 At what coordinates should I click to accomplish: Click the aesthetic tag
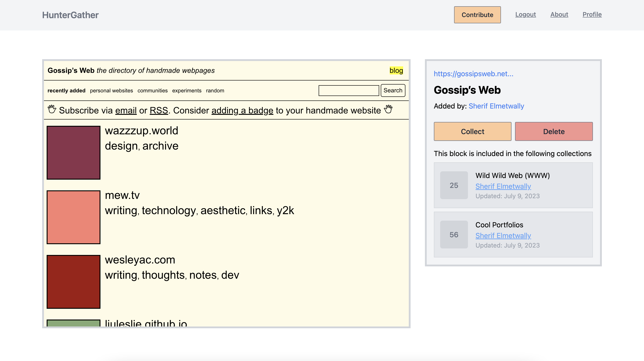click(x=223, y=211)
